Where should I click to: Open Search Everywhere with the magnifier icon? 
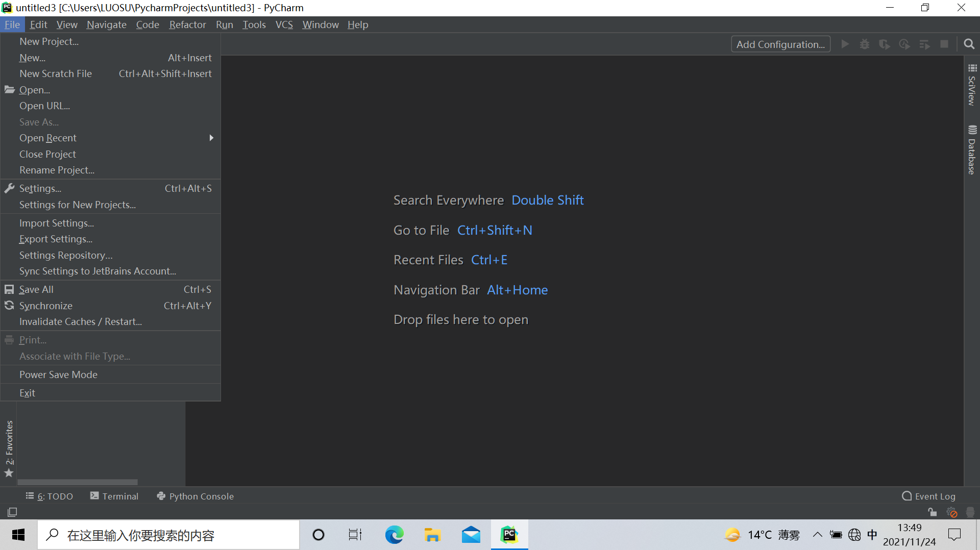tap(969, 44)
